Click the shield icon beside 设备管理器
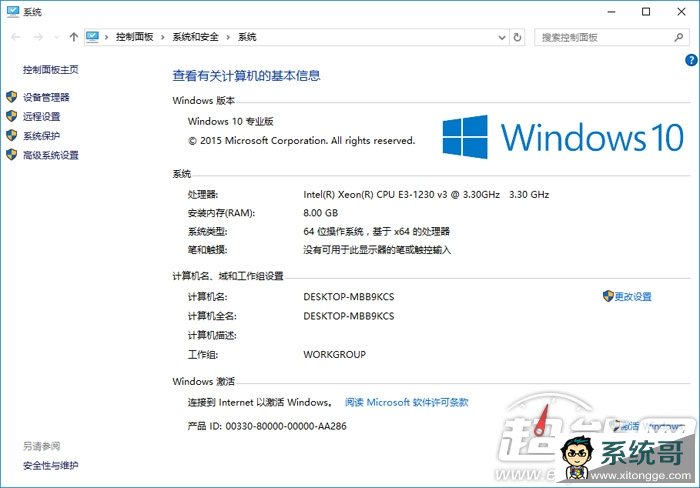The height and width of the screenshot is (488, 700). pos(12,97)
